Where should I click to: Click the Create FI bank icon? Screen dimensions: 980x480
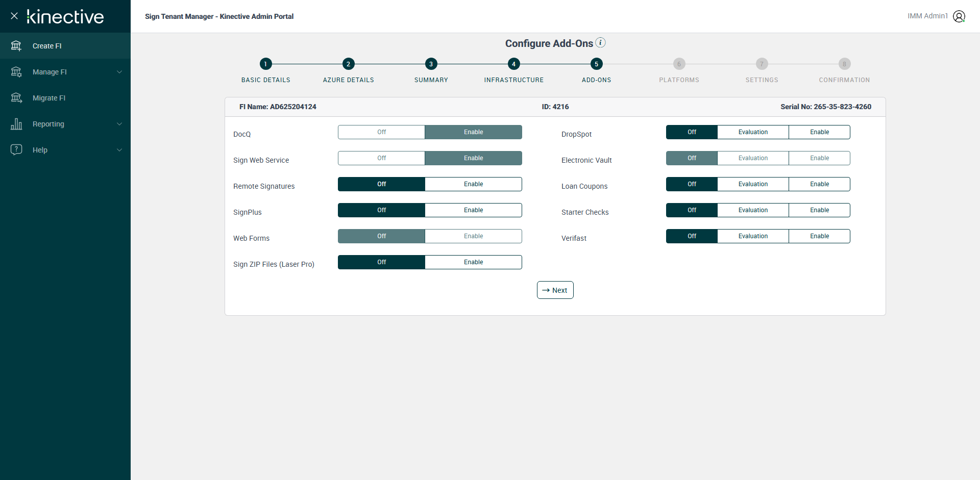coord(16,46)
